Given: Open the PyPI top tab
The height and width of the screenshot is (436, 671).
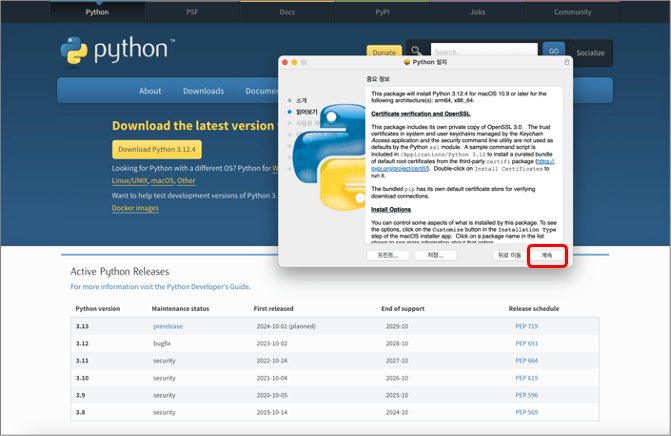Looking at the screenshot, I should click(382, 12).
